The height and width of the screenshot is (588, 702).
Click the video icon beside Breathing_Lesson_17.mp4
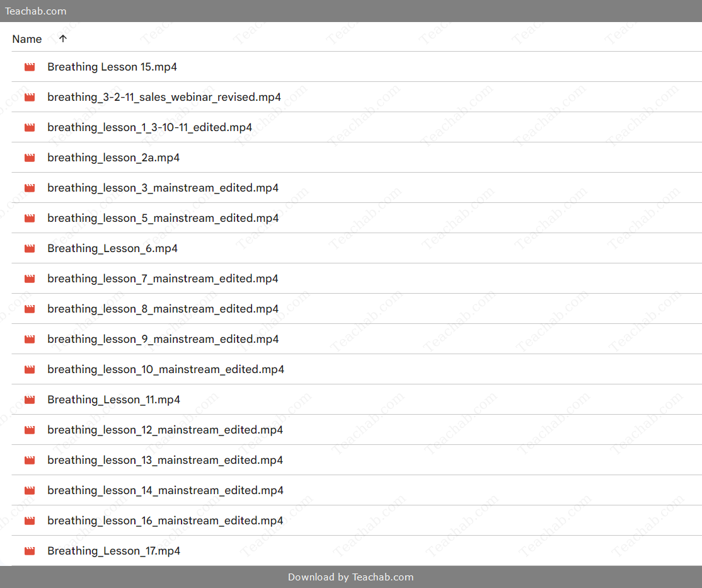30,551
